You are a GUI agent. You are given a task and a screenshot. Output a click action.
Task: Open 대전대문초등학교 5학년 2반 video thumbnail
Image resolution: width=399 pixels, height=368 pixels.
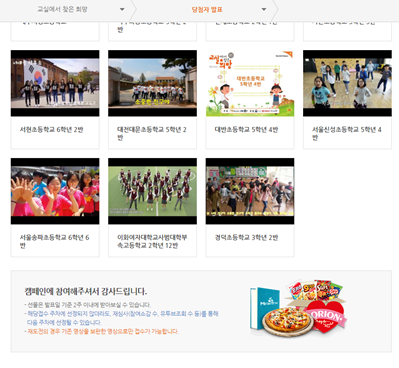(x=152, y=83)
